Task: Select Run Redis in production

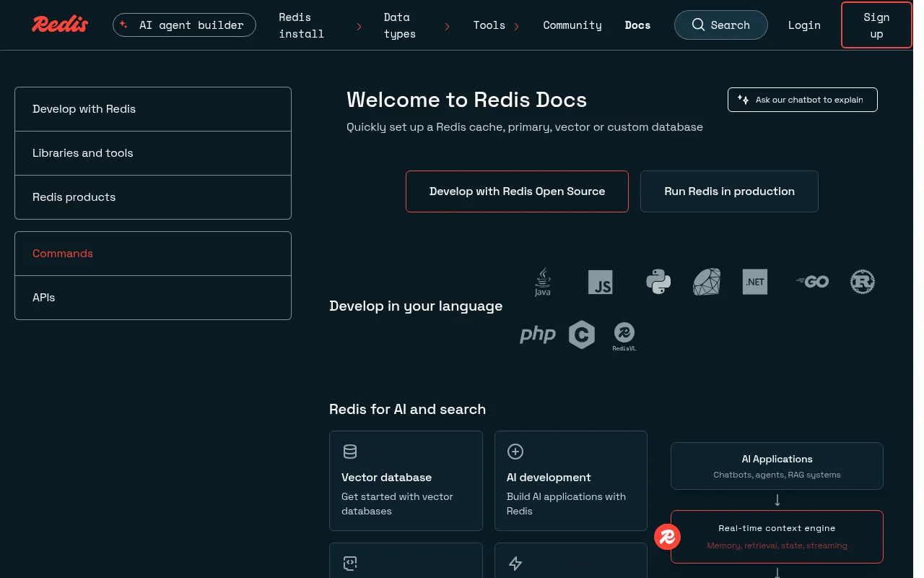Action: pyautogui.click(x=729, y=191)
